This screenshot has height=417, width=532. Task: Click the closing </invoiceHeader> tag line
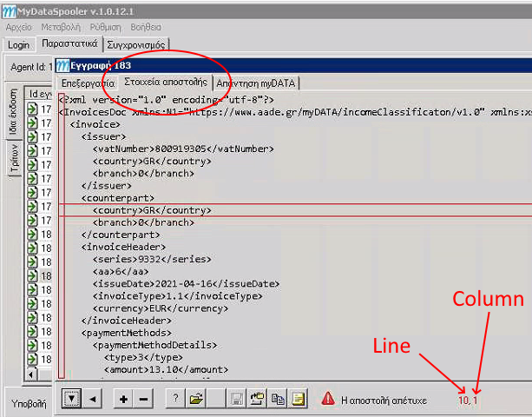[126, 321]
